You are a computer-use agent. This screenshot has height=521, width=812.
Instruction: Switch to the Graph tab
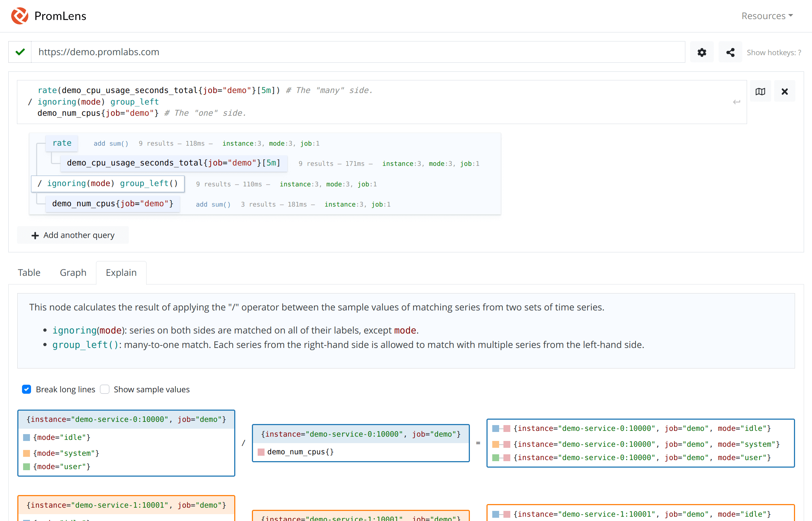tap(73, 273)
